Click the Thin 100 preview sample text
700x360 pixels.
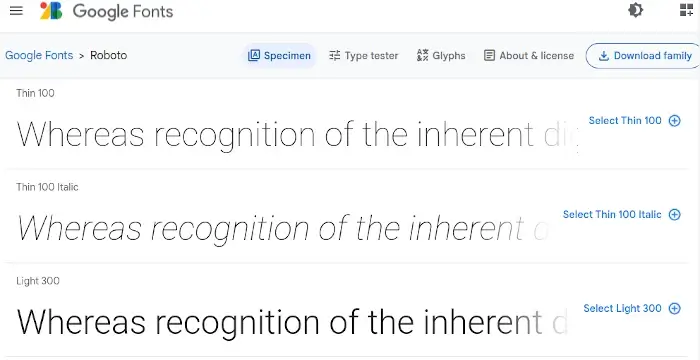click(x=297, y=135)
